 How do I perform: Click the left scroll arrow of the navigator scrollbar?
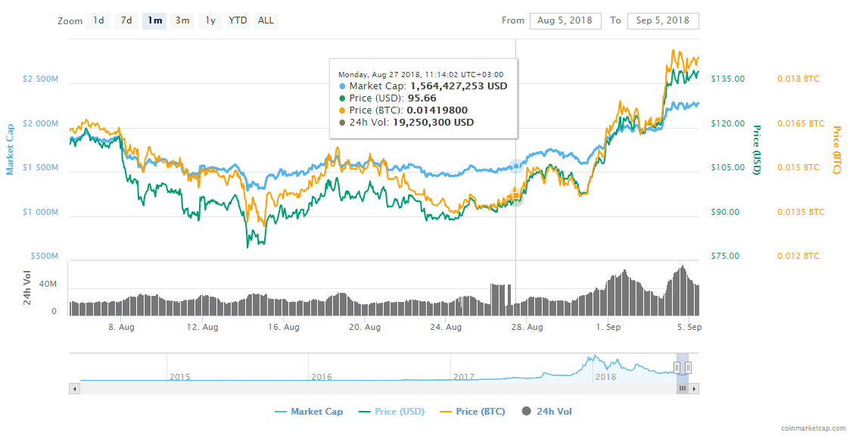pos(73,388)
